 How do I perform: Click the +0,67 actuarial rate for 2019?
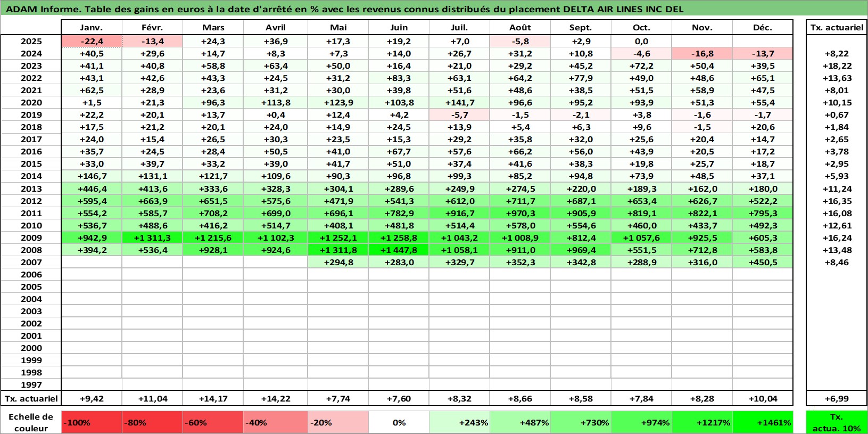click(837, 115)
